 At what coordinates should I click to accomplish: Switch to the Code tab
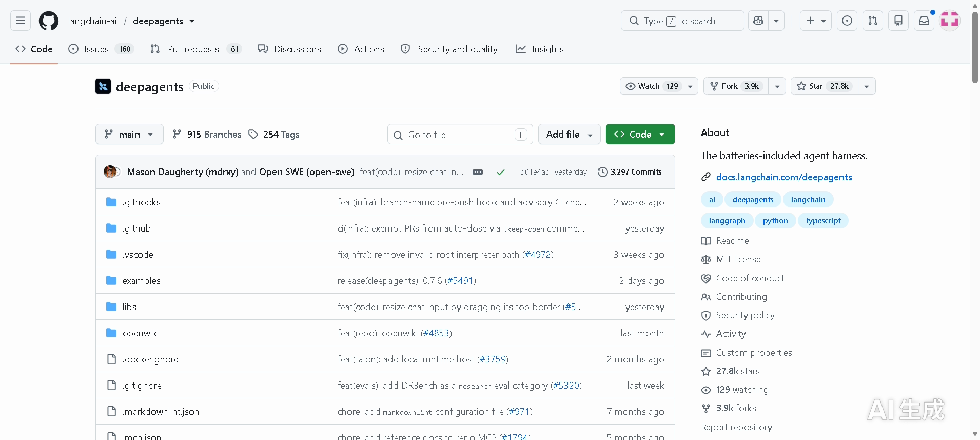click(x=34, y=49)
